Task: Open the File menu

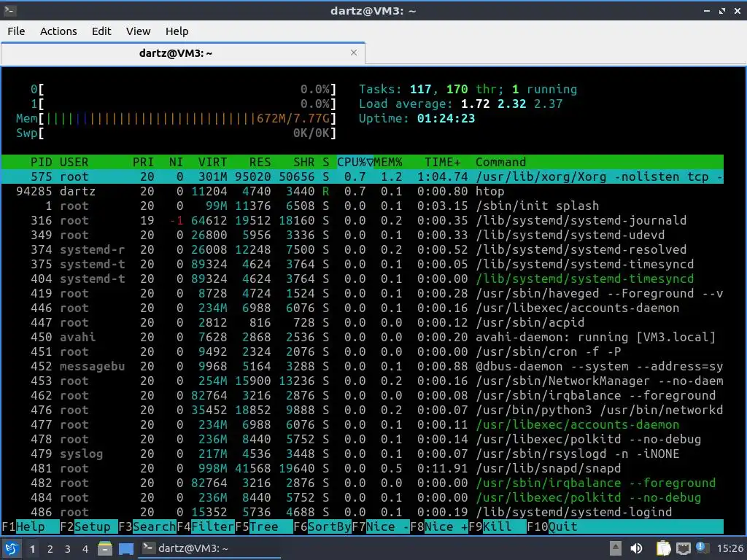Action: (16, 31)
